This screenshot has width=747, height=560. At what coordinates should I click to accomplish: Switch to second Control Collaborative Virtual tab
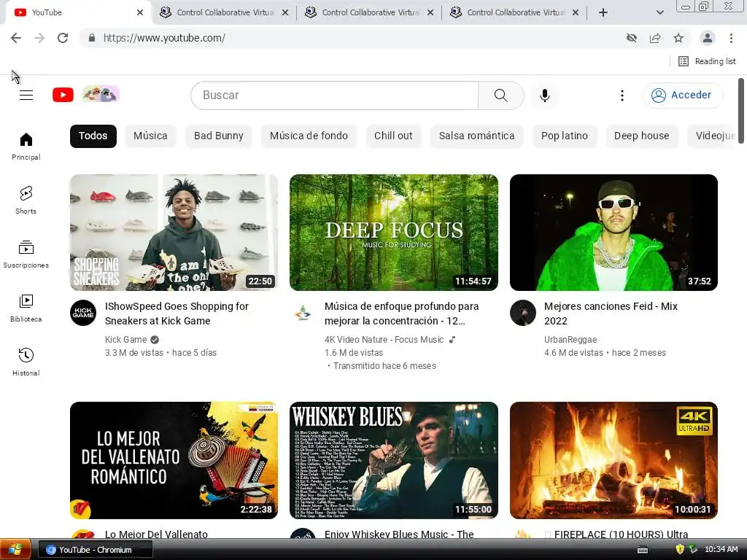pyautogui.click(x=369, y=12)
